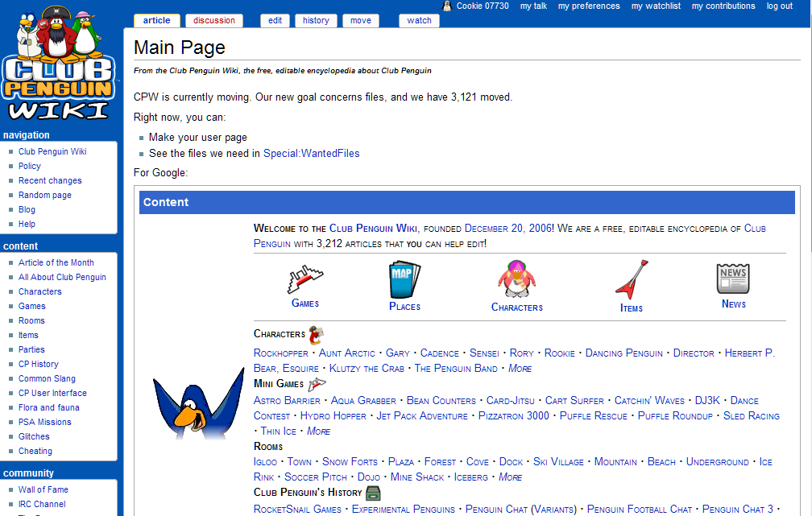Open the Aunt Arctic link
Screen dimensions: 812x516
[347, 353]
